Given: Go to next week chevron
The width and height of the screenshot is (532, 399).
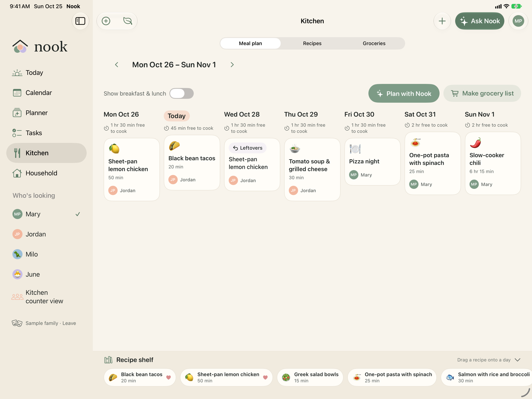Looking at the screenshot, I should click(x=232, y=65).
